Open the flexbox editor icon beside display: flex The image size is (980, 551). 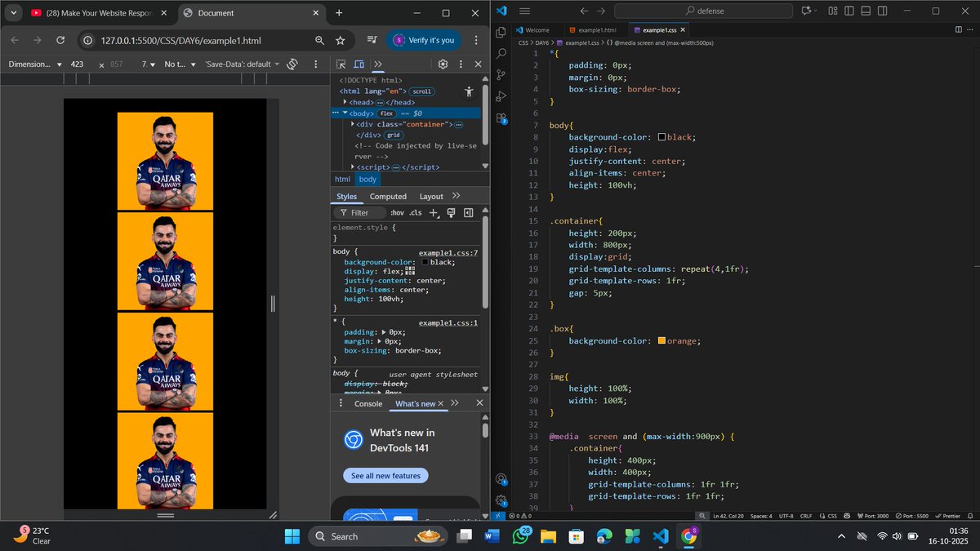coord(410,270)
